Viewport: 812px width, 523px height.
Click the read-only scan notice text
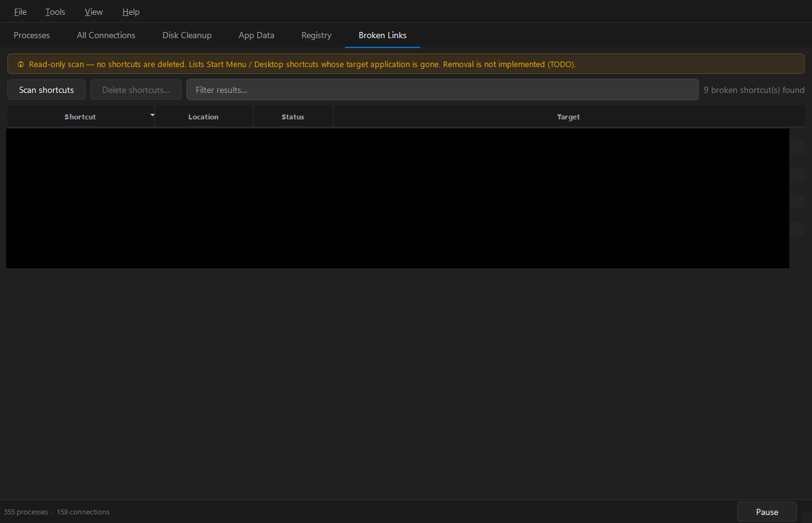tap(302, 64)
